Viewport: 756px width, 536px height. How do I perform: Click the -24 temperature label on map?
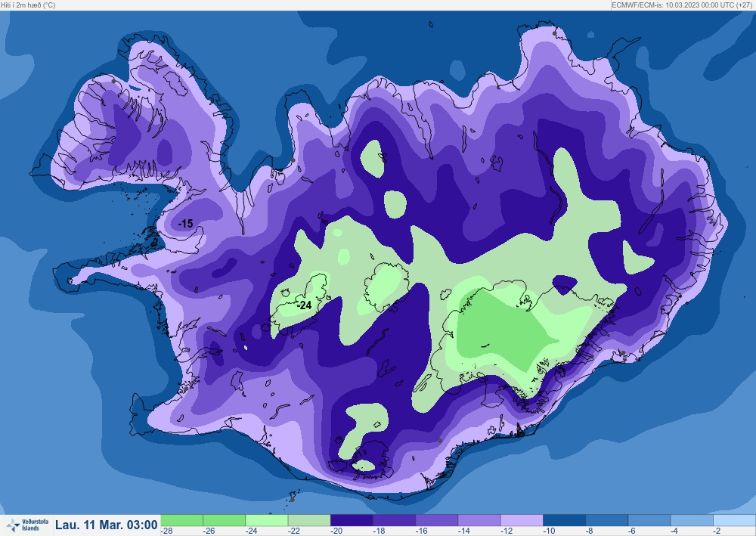tap(304, 305)
